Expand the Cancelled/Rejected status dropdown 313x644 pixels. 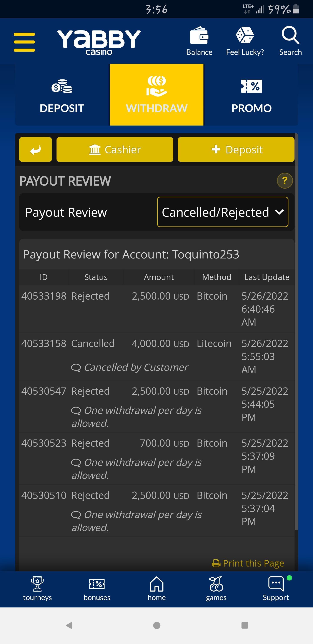[223, 212]
